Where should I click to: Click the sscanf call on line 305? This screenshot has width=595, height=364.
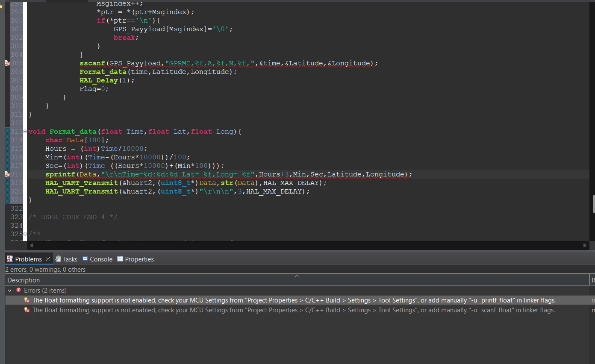[92, 63]
